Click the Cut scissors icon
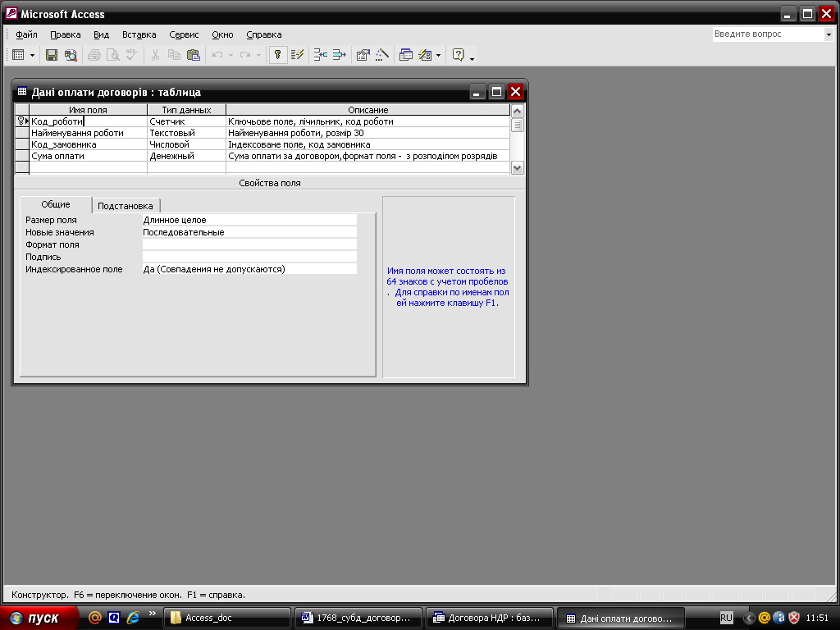The height and width of the screenshot is (630, 840). [x=155, y=55]
